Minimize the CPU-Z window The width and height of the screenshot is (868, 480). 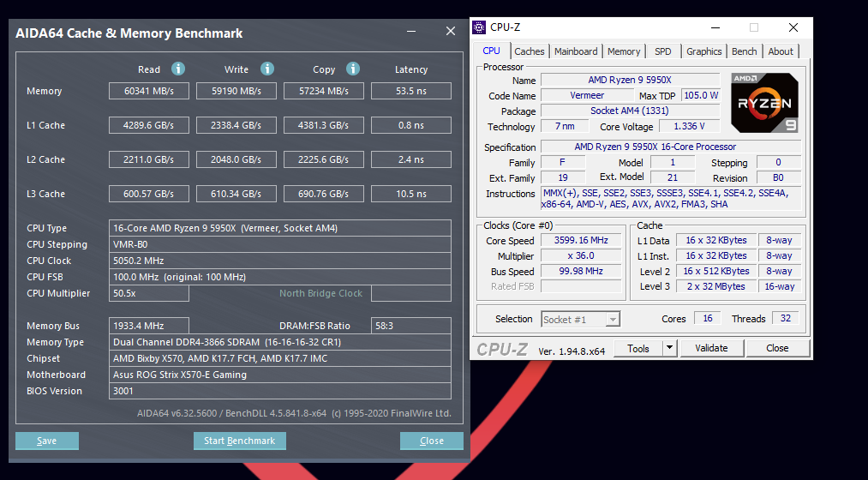pyautogui.click(x=715, y=27)
